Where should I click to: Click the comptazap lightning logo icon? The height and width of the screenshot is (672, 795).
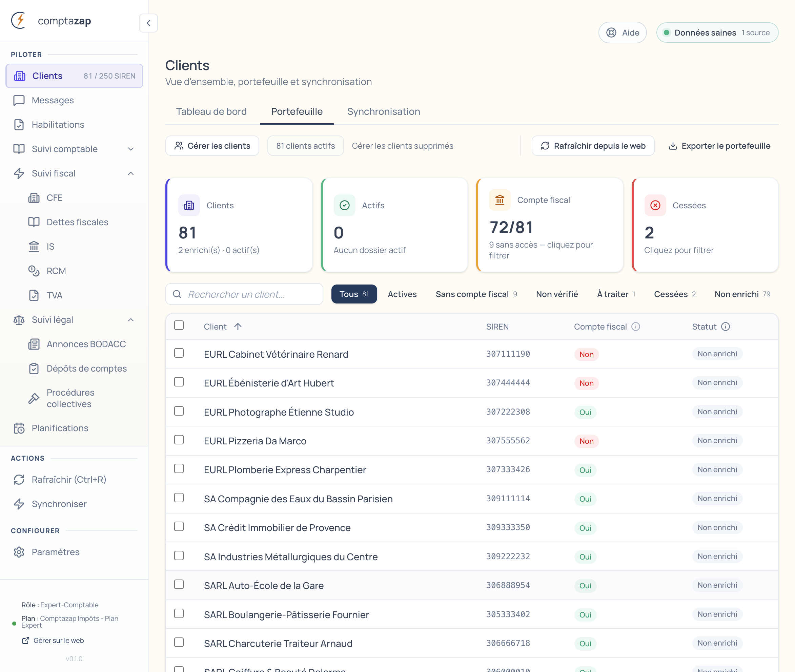click(18, 21)
